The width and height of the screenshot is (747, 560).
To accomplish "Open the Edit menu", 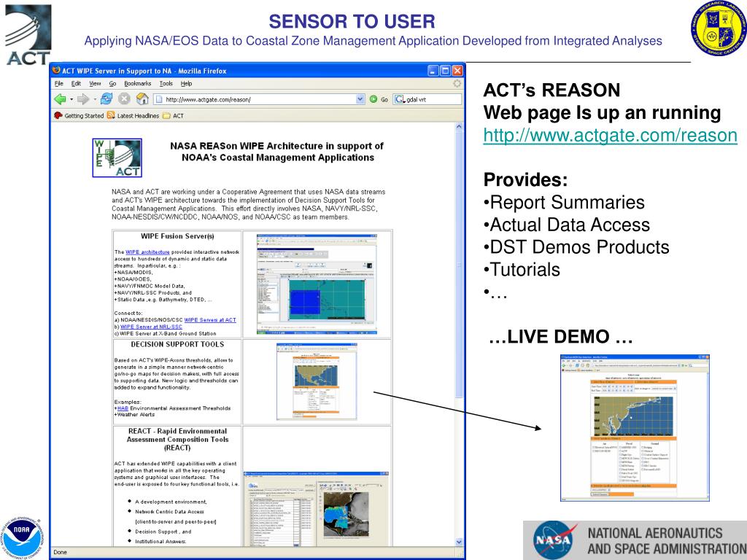I will coord(76,83).
